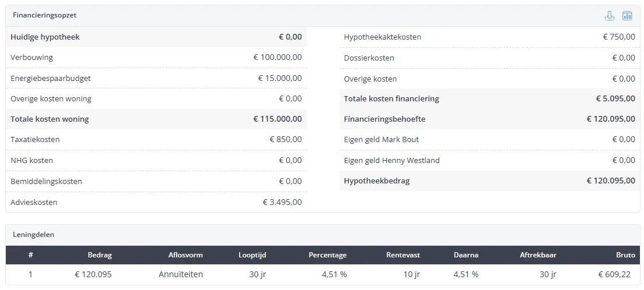Select the Leningdelen panel title

coord(34,235)
